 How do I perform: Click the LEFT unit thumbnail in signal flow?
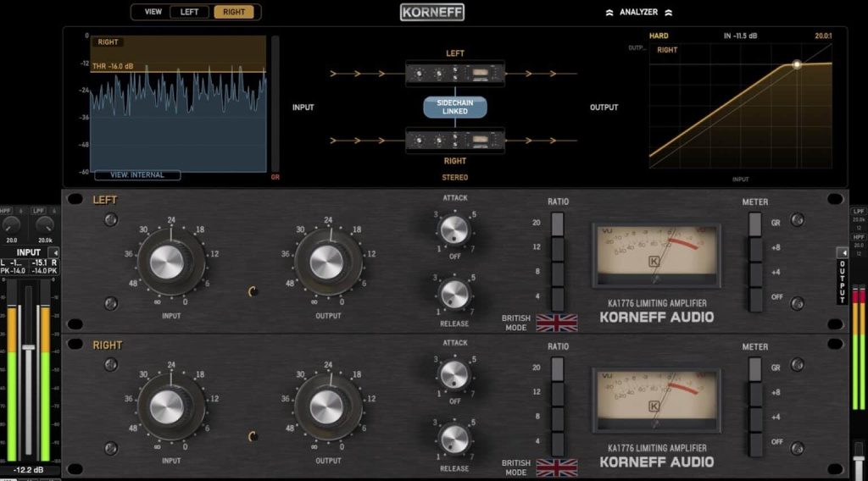(455, 73)
